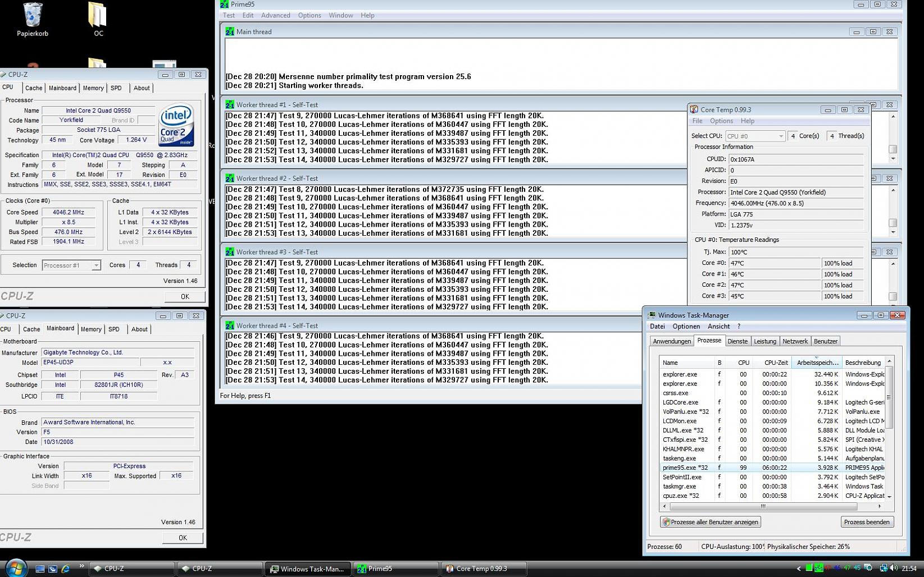
Task: Click the Worker thread #4 window icon
Action: click(229, 325)
